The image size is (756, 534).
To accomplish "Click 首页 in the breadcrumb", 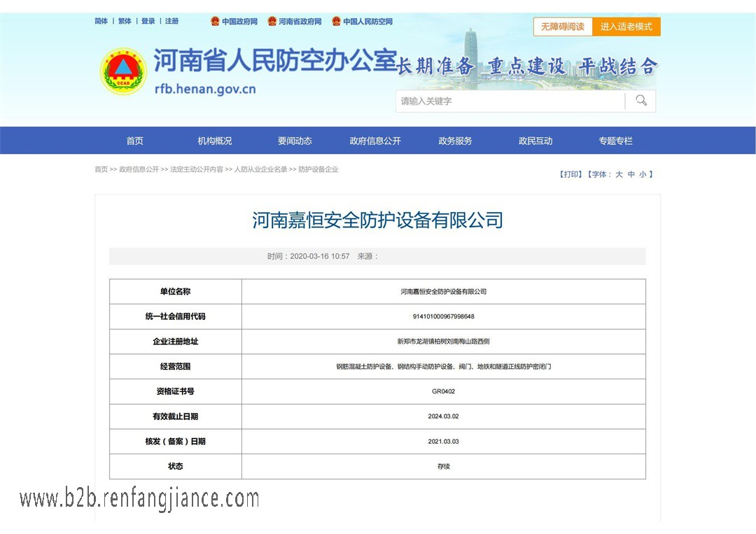I will click(101, 169).
